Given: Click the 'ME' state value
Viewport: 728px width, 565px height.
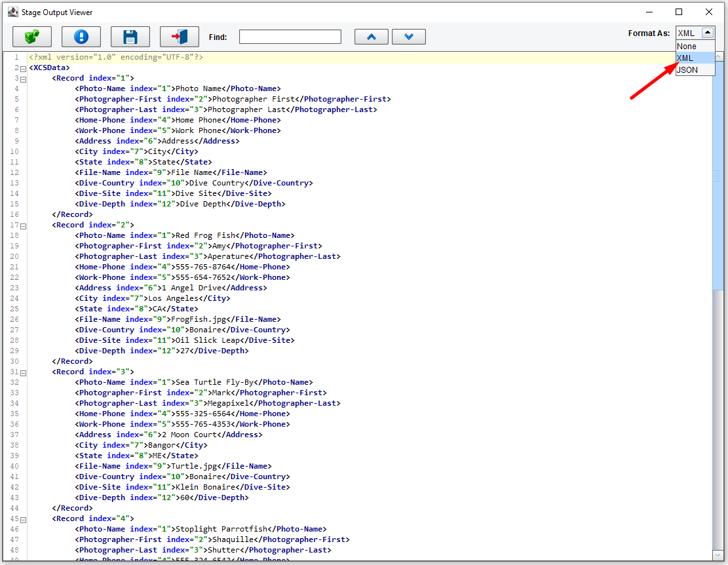Looking at the screenshot, I should (x=157, y=456).
